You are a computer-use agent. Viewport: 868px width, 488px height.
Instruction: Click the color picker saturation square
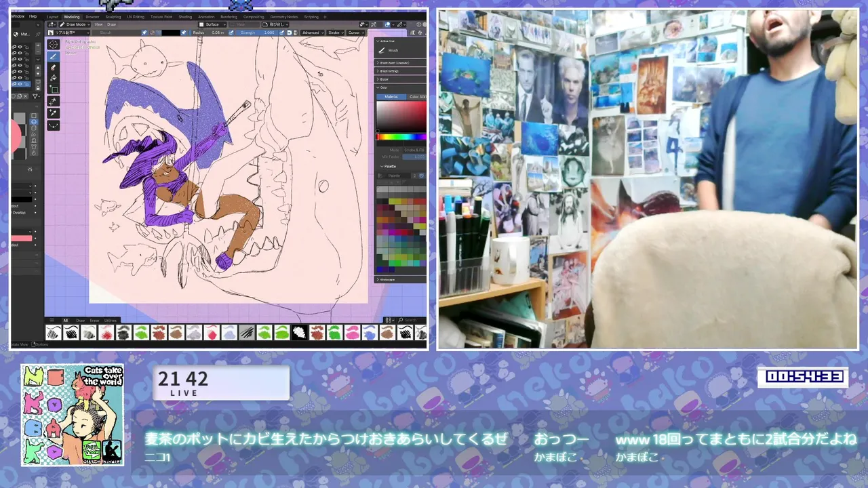click(x=401, y=117)
